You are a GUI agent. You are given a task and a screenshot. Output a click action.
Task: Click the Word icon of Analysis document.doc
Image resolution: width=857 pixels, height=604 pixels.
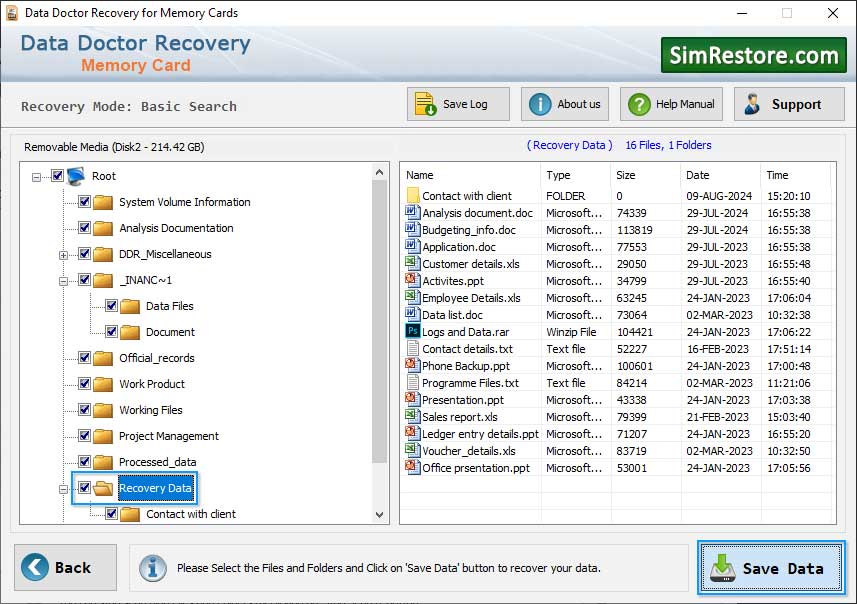pyautogui.click(x=412, y=212)
